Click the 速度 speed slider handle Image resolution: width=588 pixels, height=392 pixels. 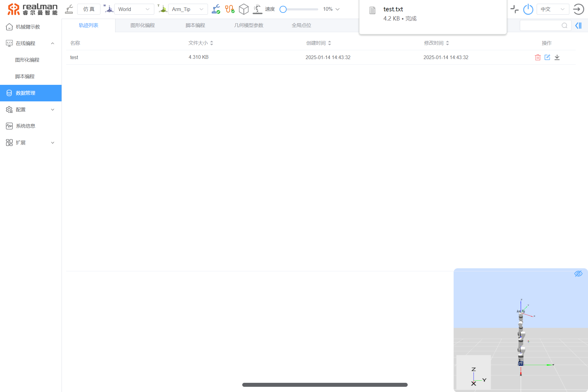click(x=283, y=9)
